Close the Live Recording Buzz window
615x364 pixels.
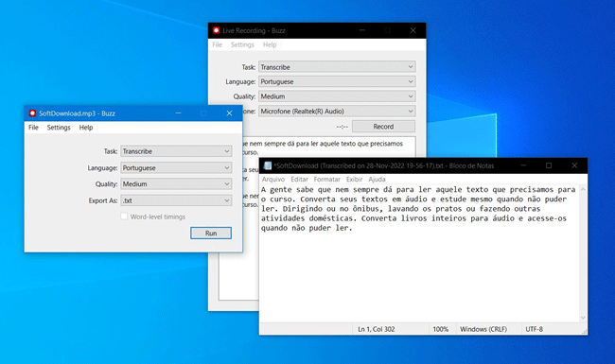pos(413,30)
